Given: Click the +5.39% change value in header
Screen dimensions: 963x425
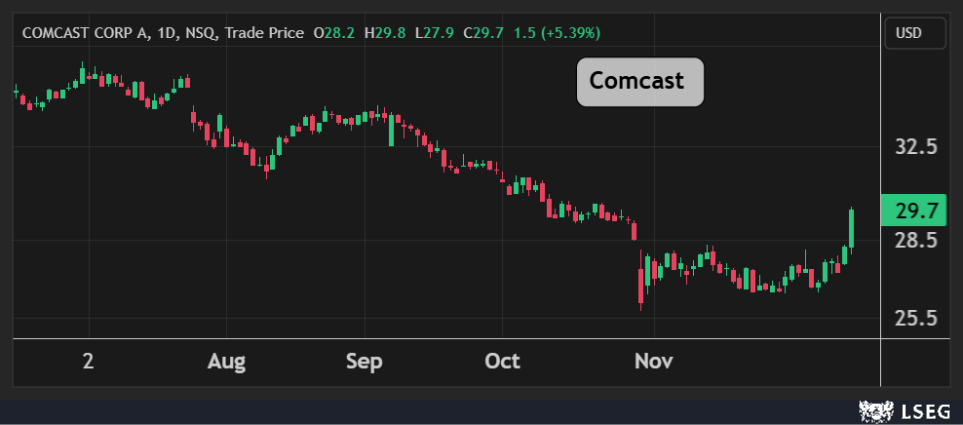Looking at the screenshot, I should (571, 33).
